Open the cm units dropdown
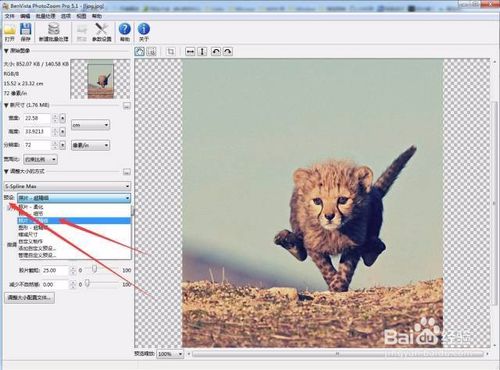 (x=90, y=125)
